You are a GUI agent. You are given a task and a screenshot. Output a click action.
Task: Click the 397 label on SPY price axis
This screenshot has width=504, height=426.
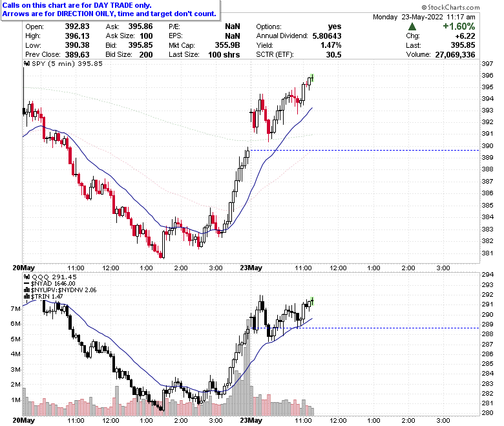click(487, 63)
